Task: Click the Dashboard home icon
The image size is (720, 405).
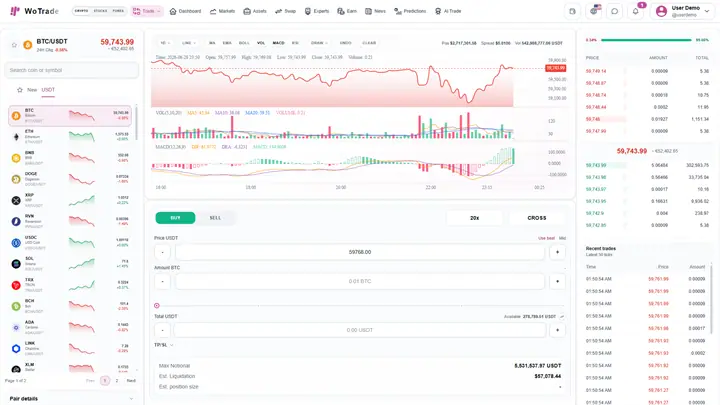Action: pyautogui.click(x=173, y=11)
